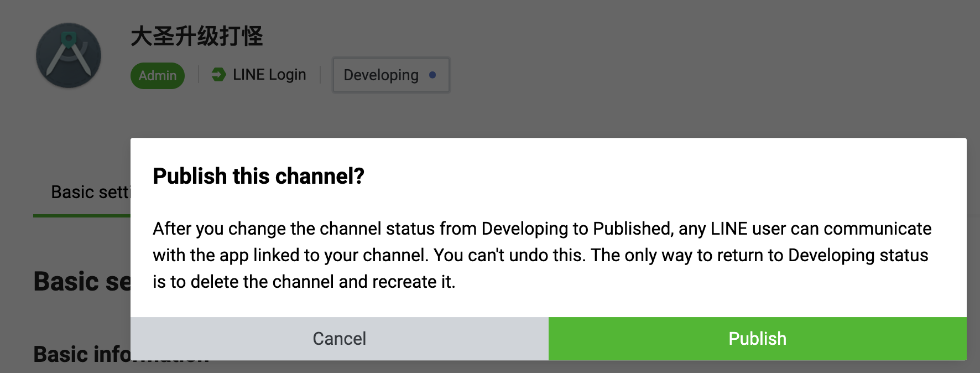Click the Developing status button
The height and width of the screenshot is (373, 980).
pyautogui.click(x=391, y=75)
